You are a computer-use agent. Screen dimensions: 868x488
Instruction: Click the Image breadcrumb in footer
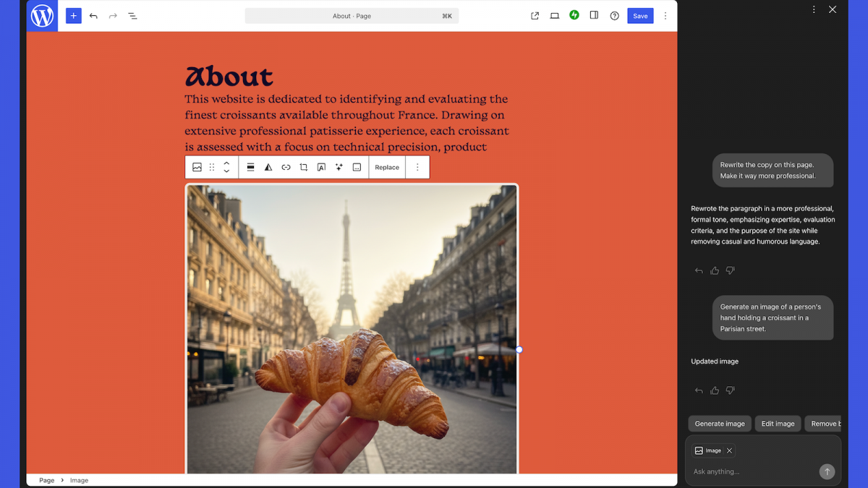click(x=79, y=480)
